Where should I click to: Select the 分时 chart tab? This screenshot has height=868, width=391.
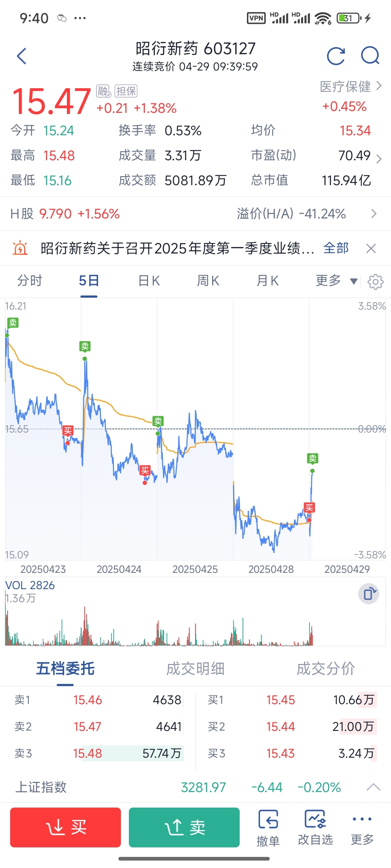point(30,281)
